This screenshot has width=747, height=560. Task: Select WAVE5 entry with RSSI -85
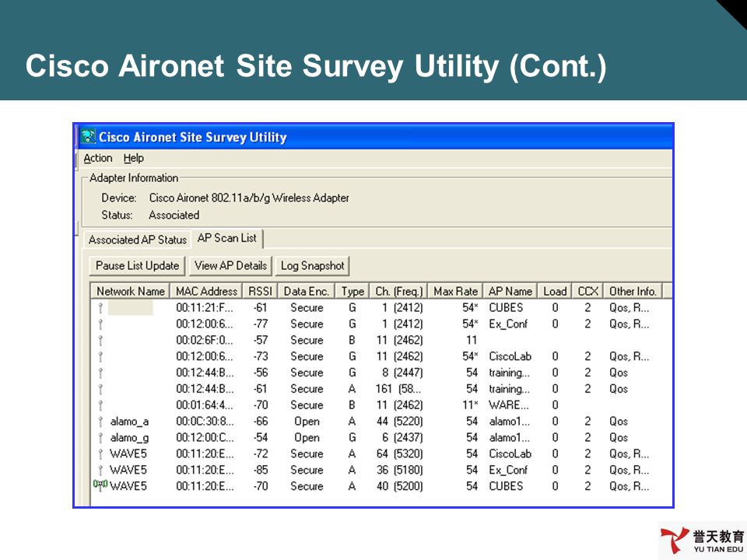coord(128,470)
